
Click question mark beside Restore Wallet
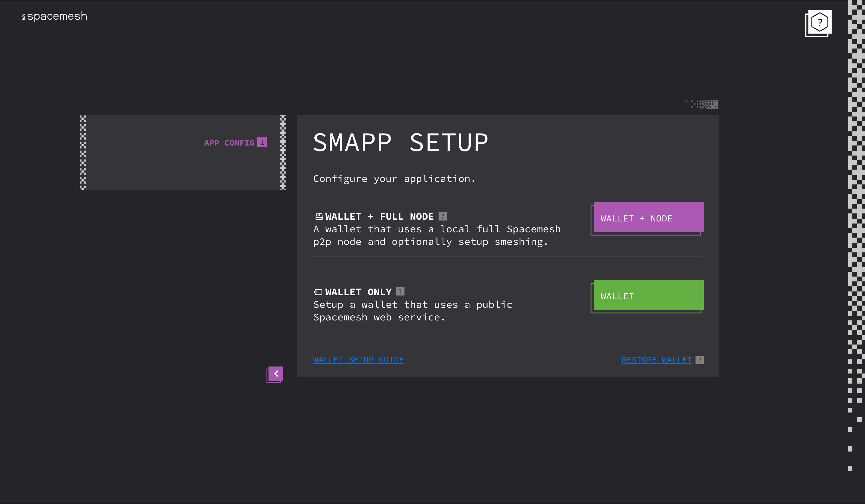700,360
